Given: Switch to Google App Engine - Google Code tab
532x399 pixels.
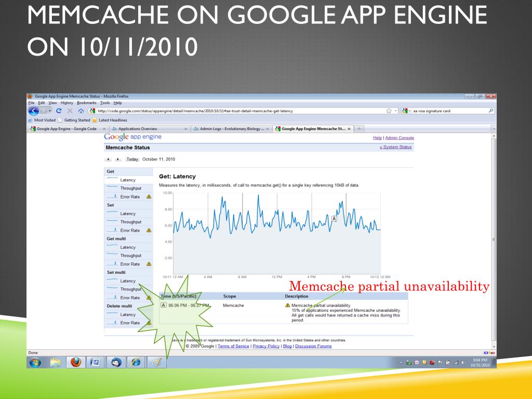Looking at the screenshot, I should click(67, 129).
